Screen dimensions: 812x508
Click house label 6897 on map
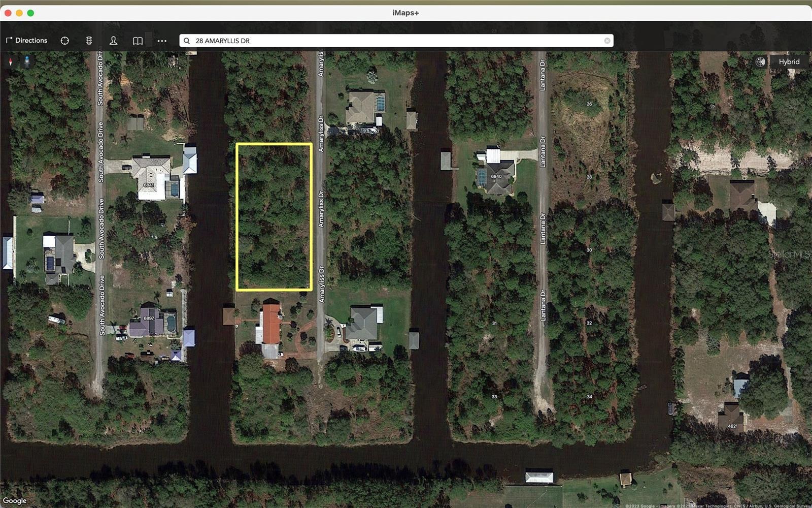pos(149,318)
